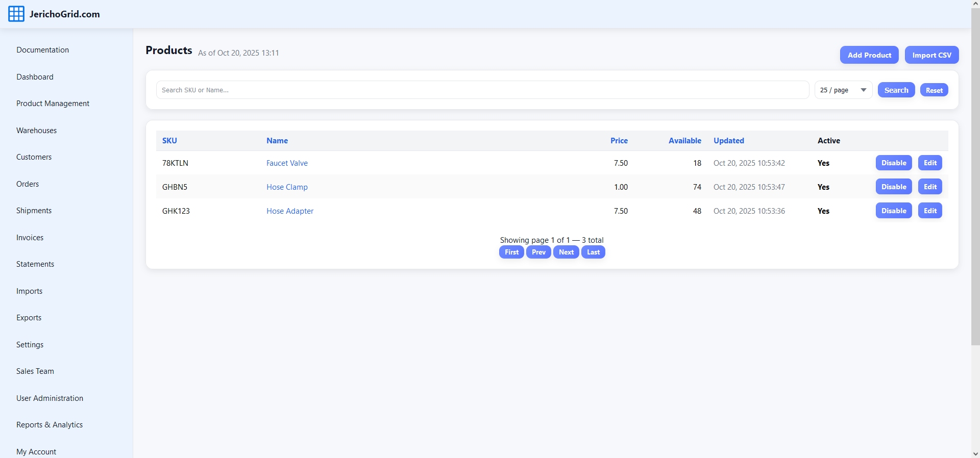Click the Search SKU or Name field
This screenshot has width=980, height=458.
coord(482,90)
